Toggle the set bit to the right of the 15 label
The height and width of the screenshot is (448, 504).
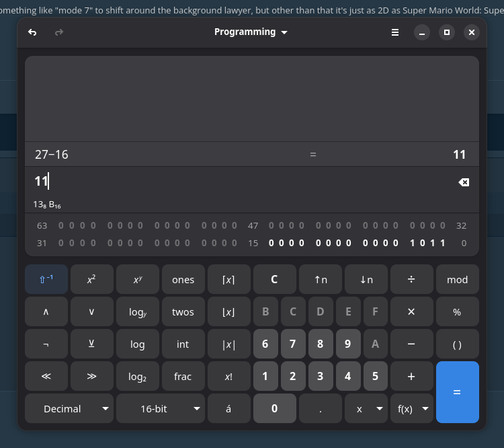pos(271,243)
